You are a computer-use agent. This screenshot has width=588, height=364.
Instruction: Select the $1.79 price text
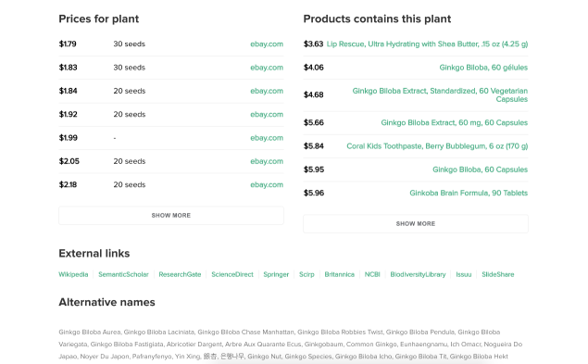coord(68,44)
